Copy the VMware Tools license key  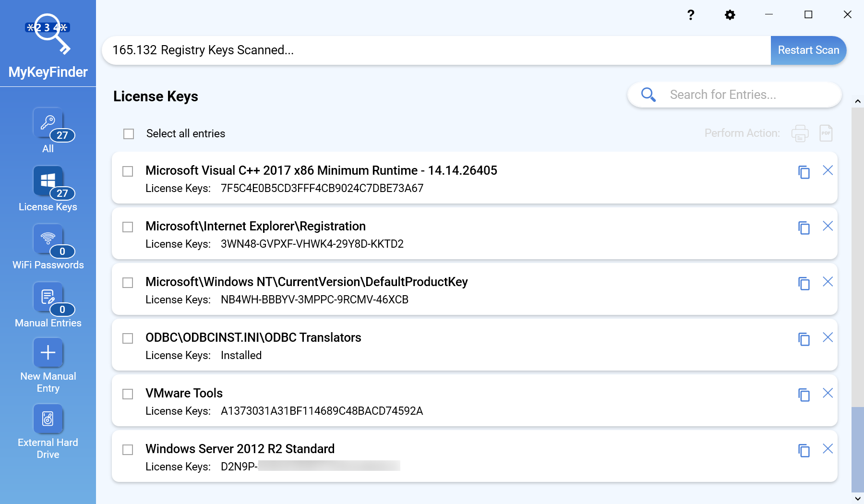[x=804, y=395]
